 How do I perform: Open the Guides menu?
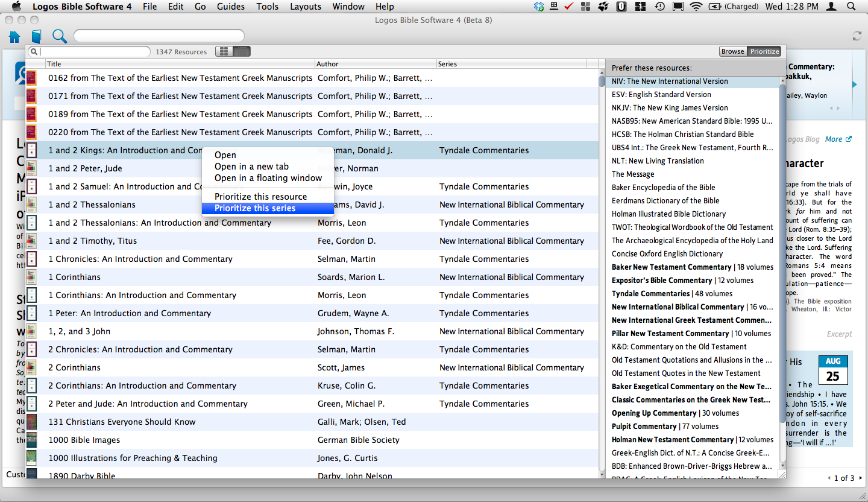point(230,7)
